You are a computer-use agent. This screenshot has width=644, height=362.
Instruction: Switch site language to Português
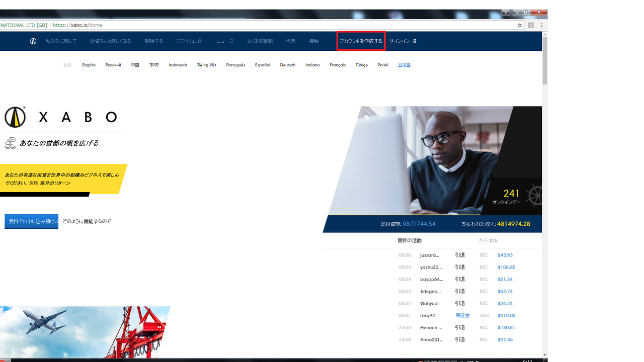click(x=235, y=65)
